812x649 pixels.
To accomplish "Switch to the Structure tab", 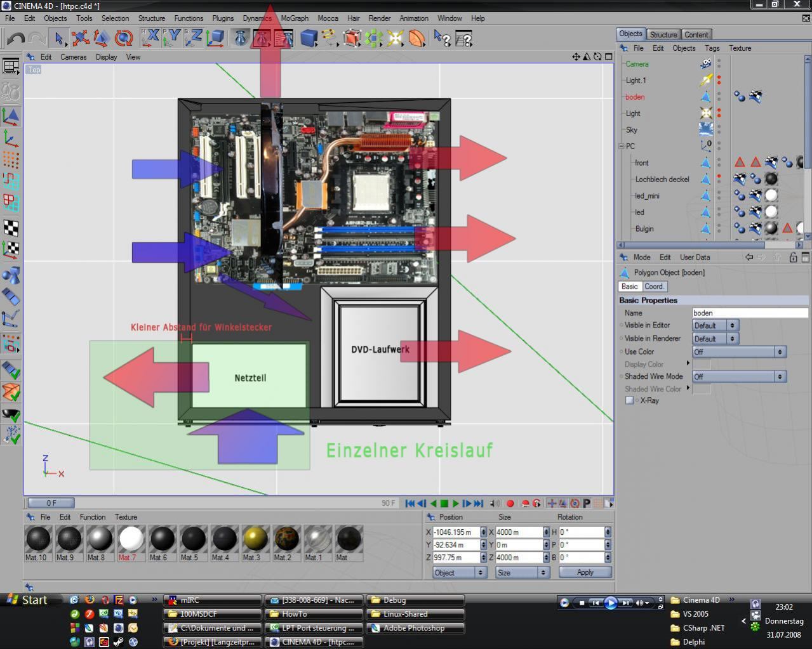I will 663,34.
